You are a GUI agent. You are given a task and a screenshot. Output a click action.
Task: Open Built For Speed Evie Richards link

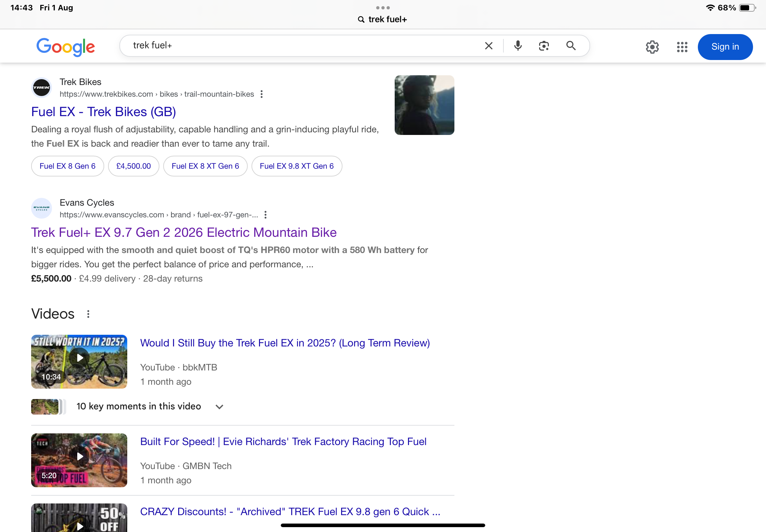point(283,442)
